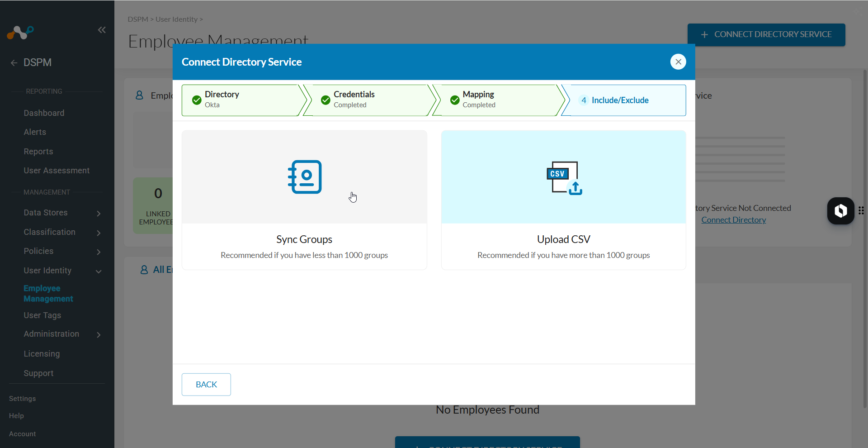Expand the Data Stores menu
This screenshot has width=868, height=448.
click(99, 213)
